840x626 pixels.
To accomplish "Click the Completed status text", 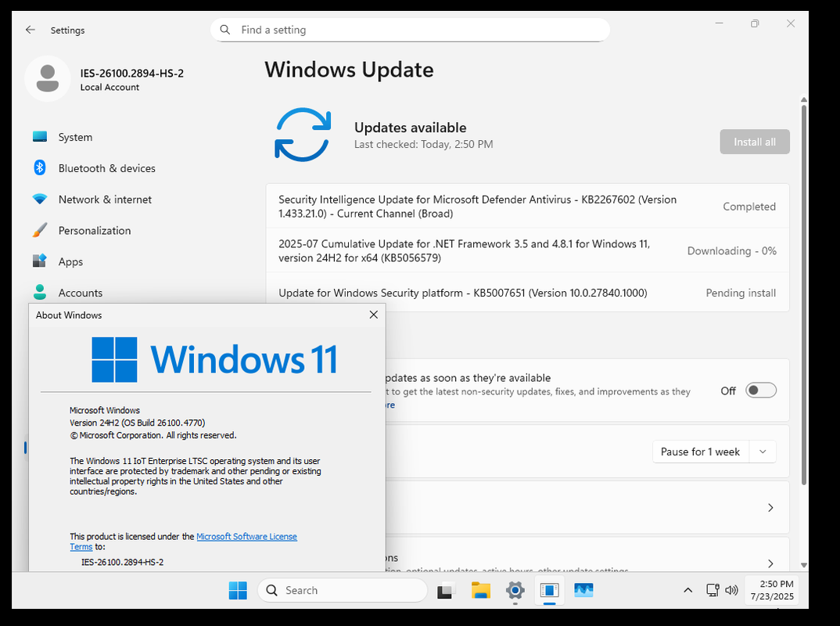I will pos(749,207).
